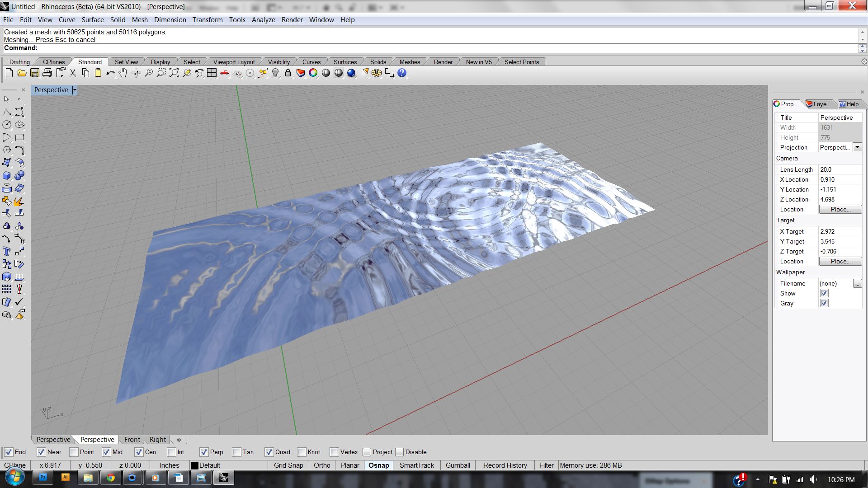The image size is (868, 488).
Task: Disable the End object snap checkbox
Action: click(x=9, y=452)
